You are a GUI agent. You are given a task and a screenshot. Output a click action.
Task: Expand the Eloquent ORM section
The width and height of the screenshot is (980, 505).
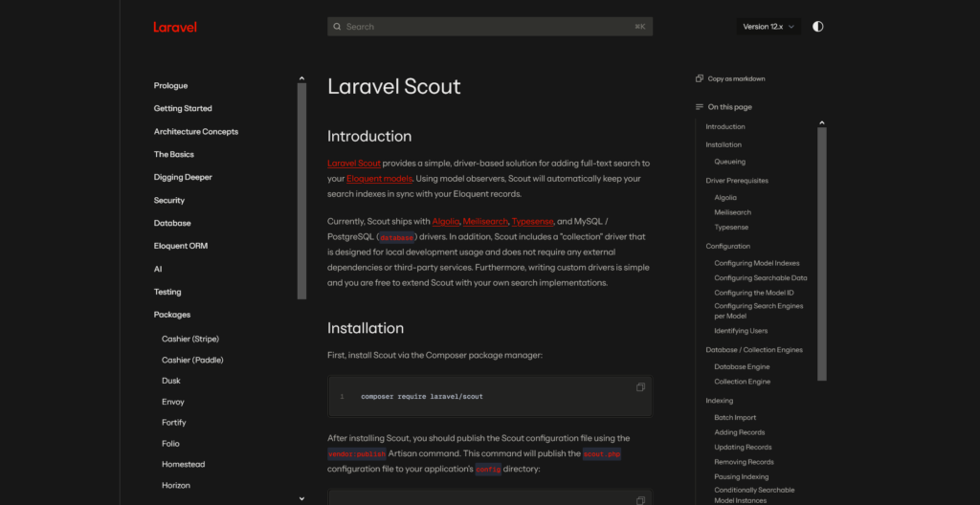[x=180, y=246]
